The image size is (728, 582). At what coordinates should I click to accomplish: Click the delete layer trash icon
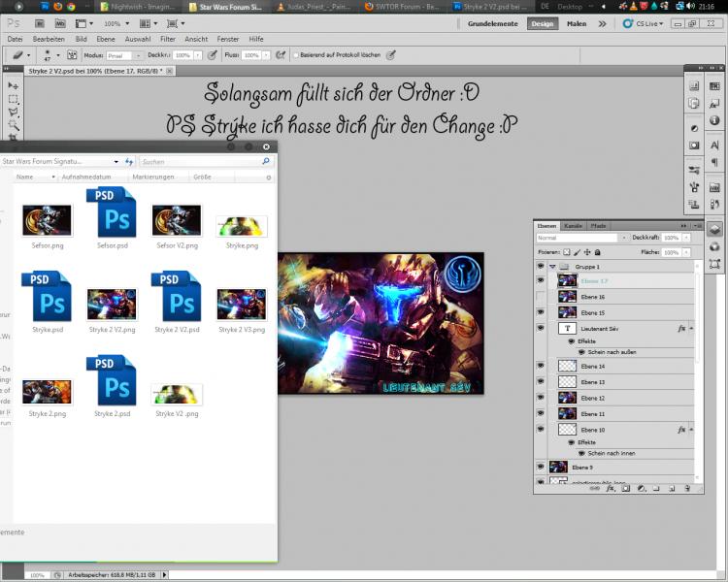point(685,489)
